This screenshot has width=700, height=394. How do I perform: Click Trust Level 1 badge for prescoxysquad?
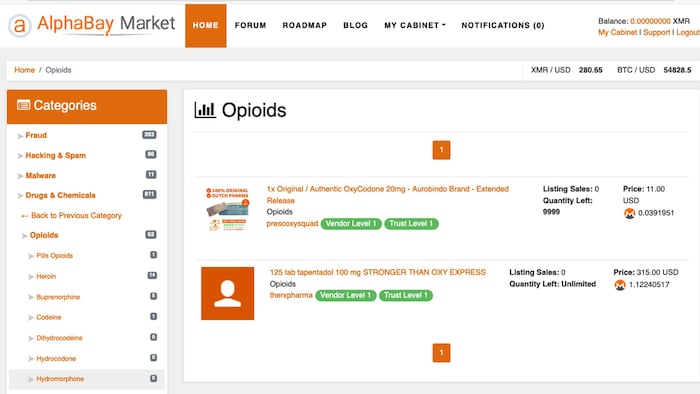point(411,224)
